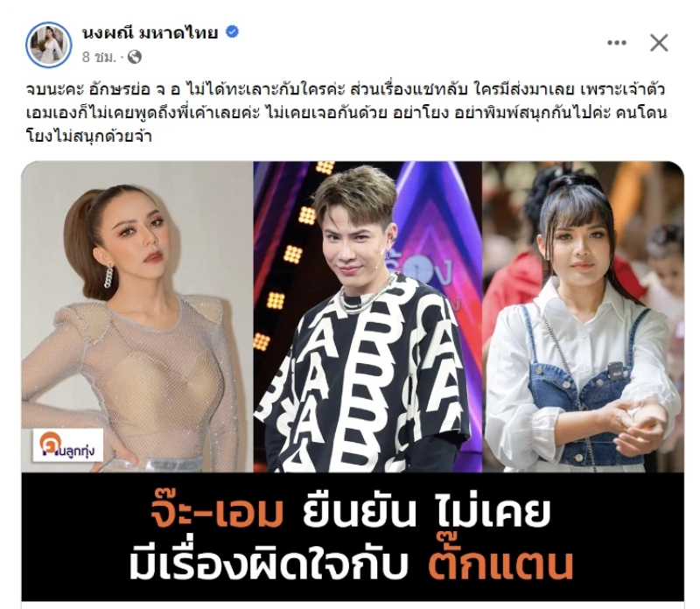Open the page name นงผณี มหาดไทย

coord(150,32)
